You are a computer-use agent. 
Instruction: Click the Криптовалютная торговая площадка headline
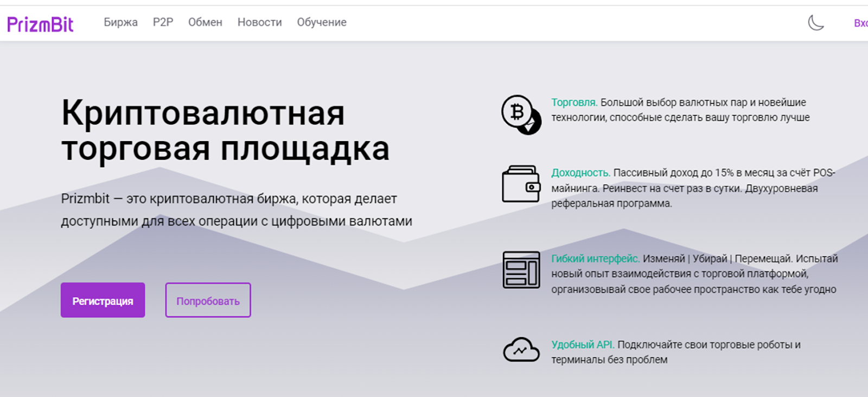[x=225, y=130]
